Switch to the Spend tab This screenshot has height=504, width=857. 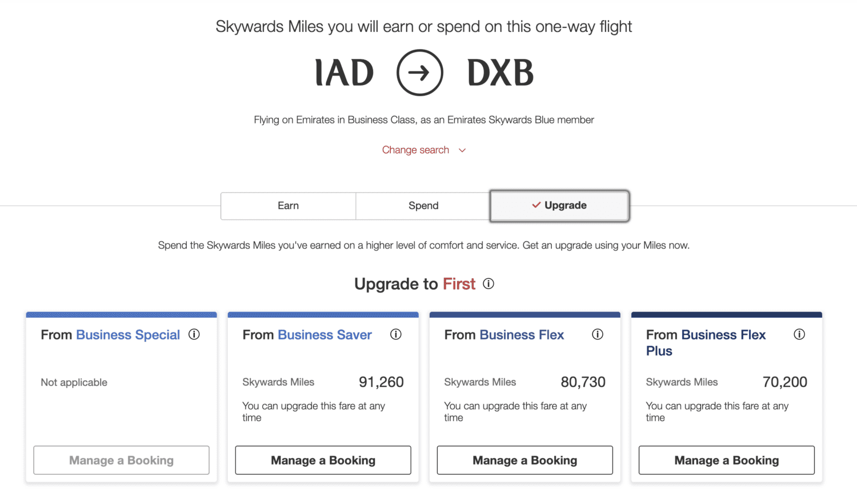[423, 206]
